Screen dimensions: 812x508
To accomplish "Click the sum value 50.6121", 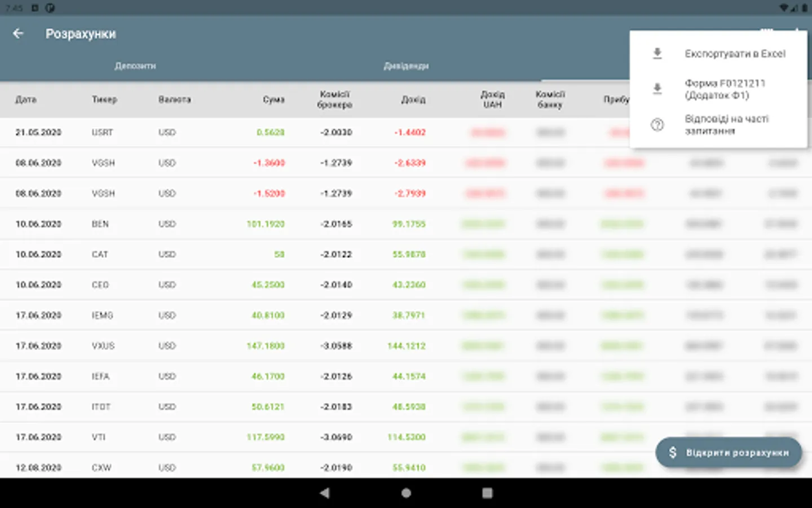I will [268, 407].
